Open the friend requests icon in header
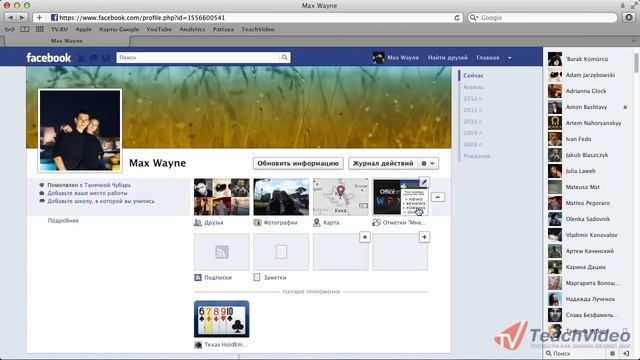 (81, 58)
